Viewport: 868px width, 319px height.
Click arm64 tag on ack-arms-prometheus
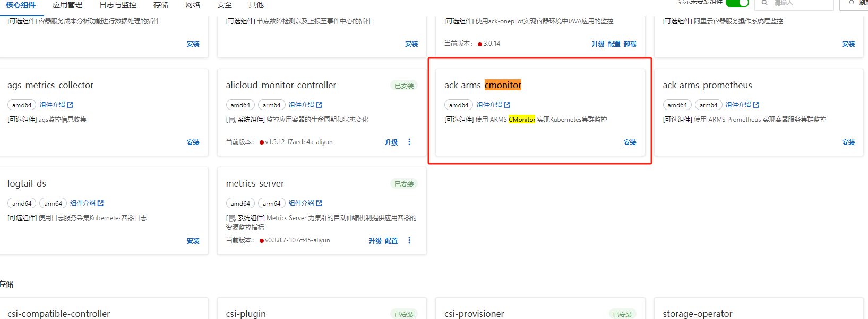[709, 105]
